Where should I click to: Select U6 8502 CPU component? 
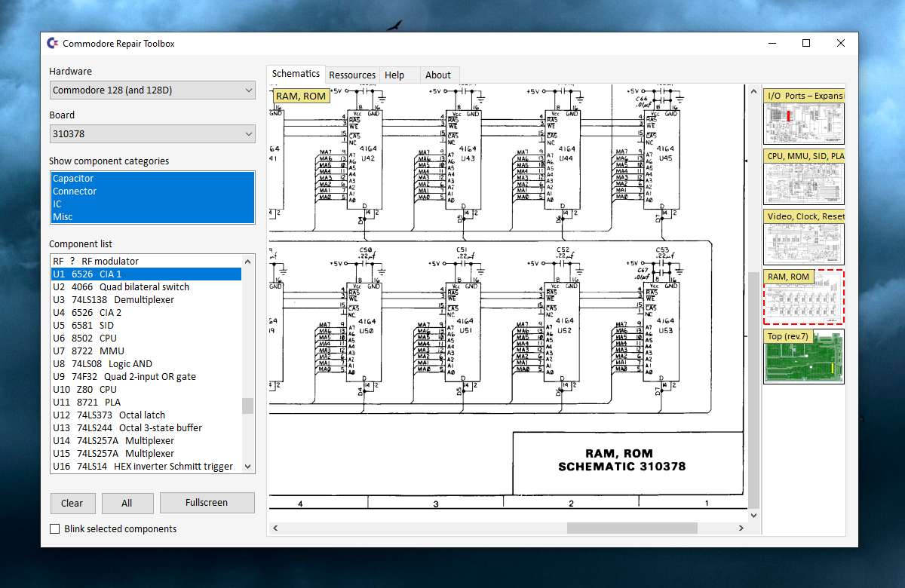[x=146, y=338]
